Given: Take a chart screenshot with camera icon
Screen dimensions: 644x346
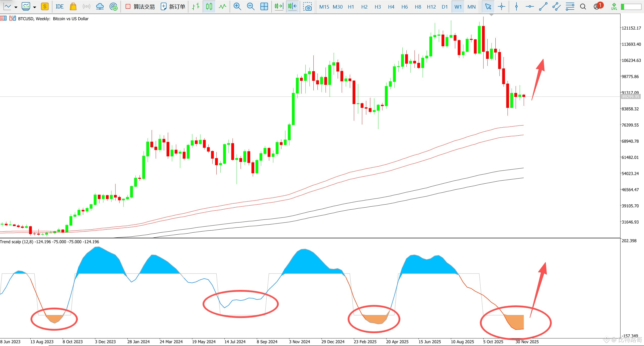Looking at the screenshot, I should click(x=307, y=7).
